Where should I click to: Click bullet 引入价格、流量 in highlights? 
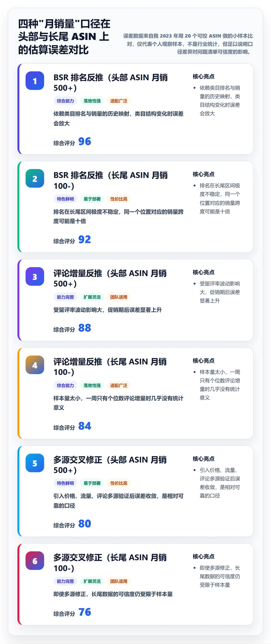click(220, 483)
